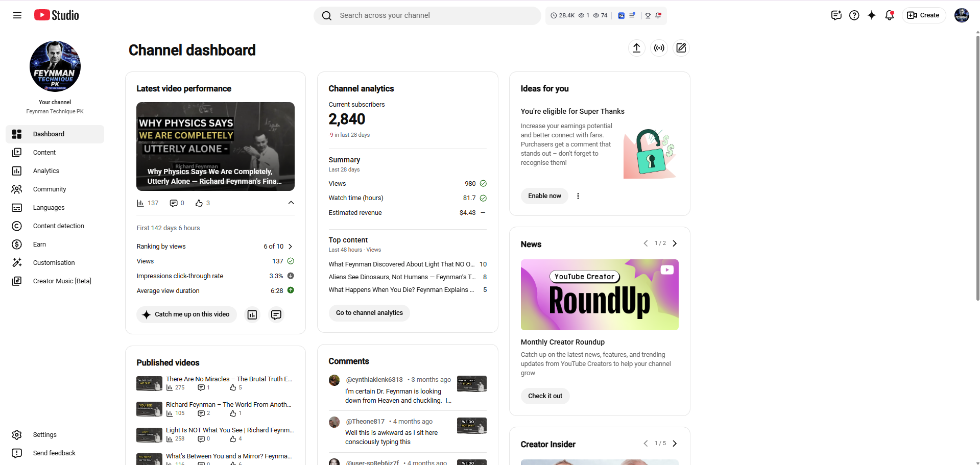Click the trophy icon in the stats toolbar
Image resolution: width=980 pixels, height=465 pixels.
pyautogui.click(x=648, y=16)
